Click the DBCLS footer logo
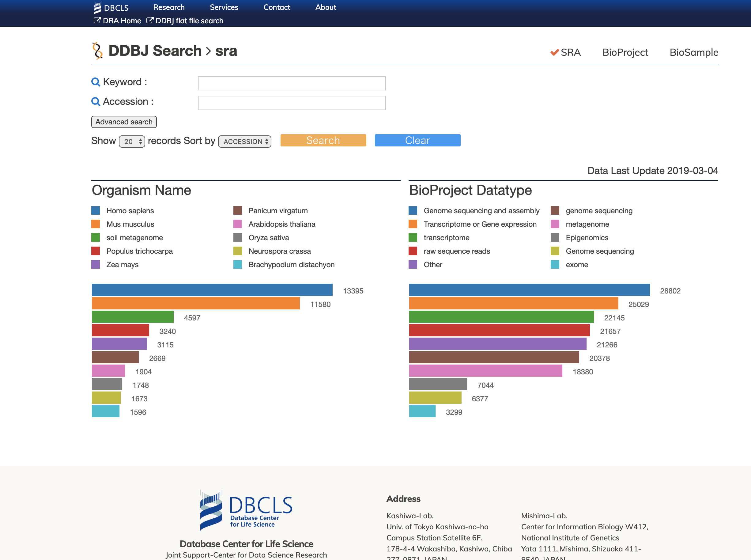751x560 pixels. (246, 510)
